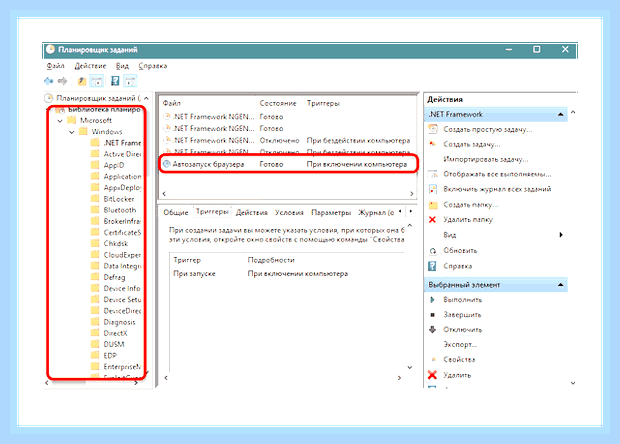Click the Триггеры column header

[x=323, y=103]
